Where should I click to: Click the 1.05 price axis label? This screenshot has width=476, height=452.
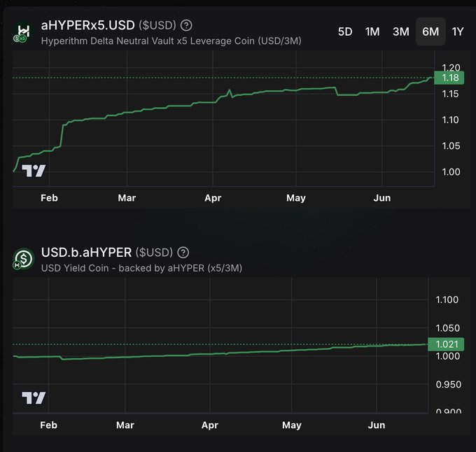tap(451, 146)
